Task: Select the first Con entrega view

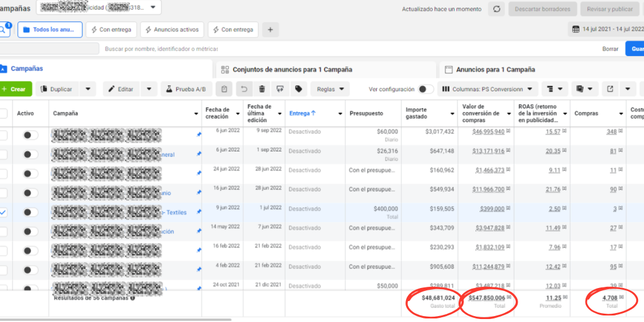Action: point(112,30)
